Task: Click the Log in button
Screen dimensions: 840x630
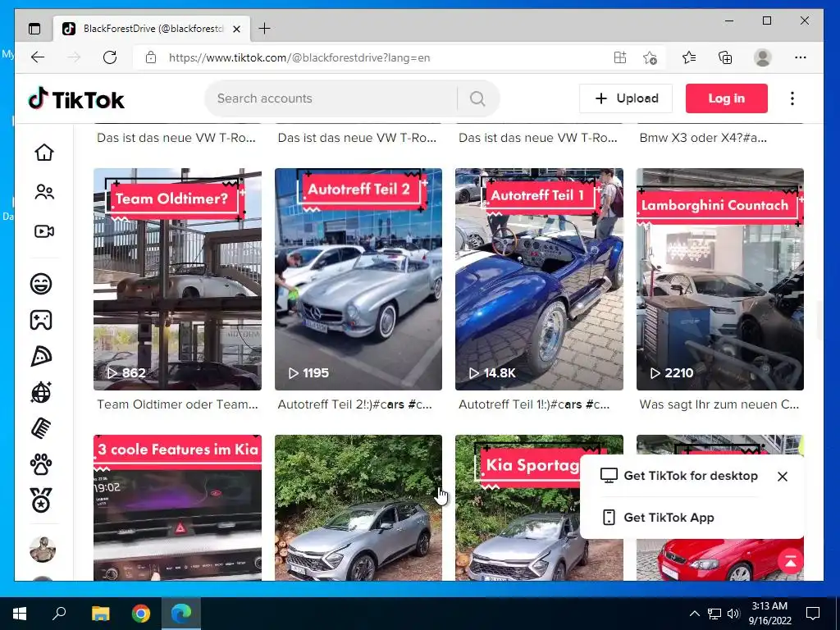Action: 727,98
